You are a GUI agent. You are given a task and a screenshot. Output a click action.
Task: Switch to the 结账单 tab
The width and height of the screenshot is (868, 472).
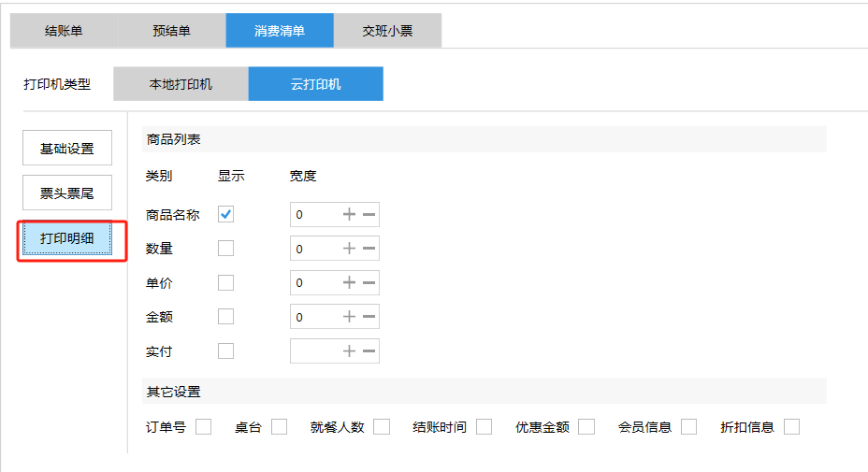pos(64,31)
